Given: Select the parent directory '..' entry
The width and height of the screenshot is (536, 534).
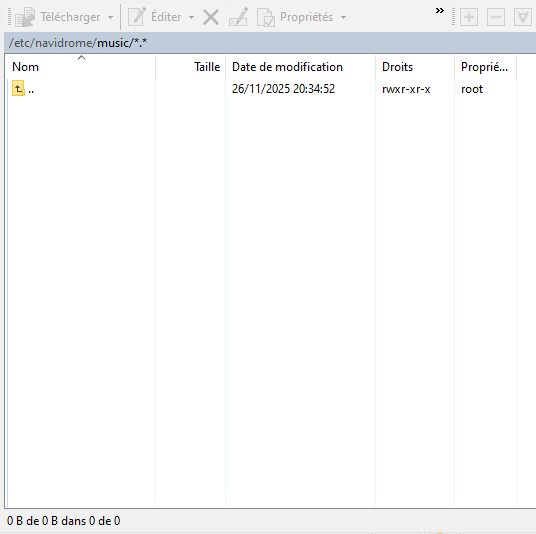Looking at the screenshot, I should pyautogui.click(x=23, y=89).
